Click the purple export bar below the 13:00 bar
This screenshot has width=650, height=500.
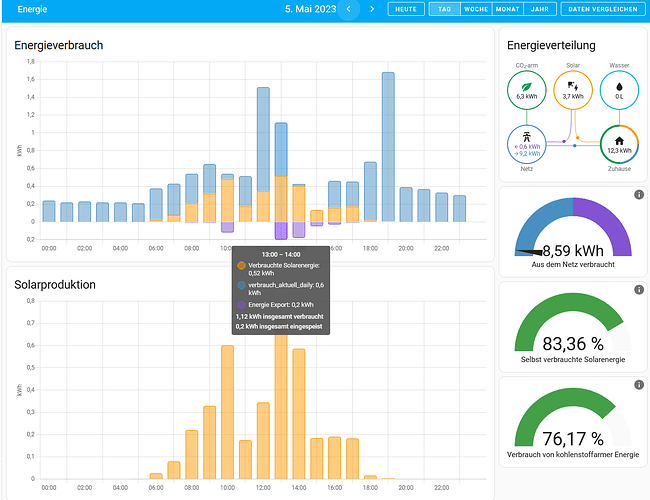coord(281,231)
